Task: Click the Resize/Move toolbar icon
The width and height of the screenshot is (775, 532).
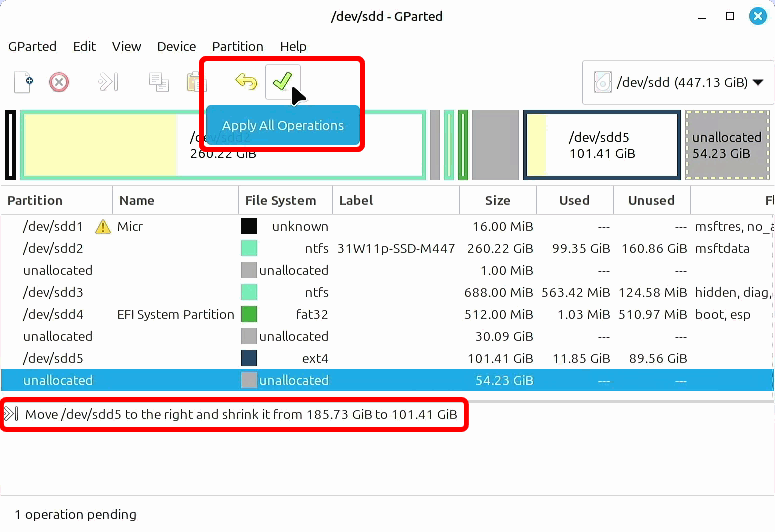Action: coord(108,82)
